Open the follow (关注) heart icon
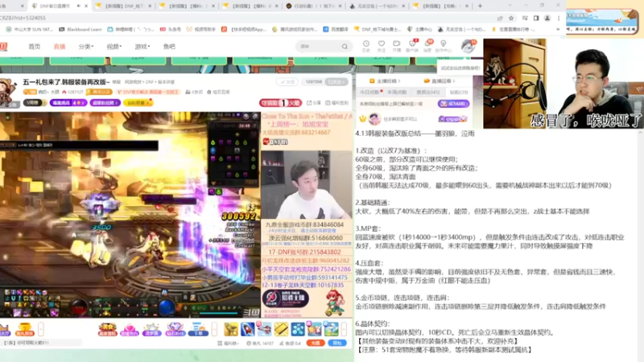This screenshot has height=362, width=644. pos(381,43)
